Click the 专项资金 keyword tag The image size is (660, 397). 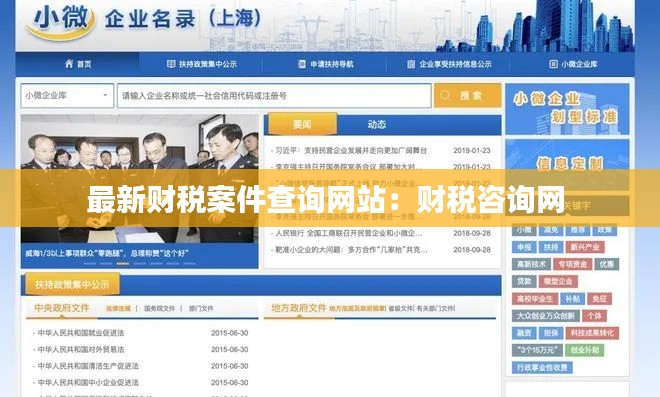pyautogui.click(x=572, y=264)
